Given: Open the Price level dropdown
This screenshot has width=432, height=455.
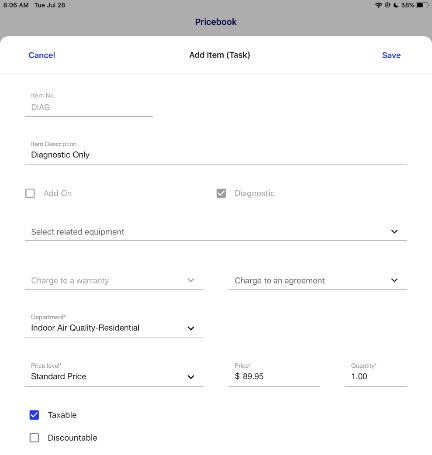Looking at the screenshot, I should tap(114, 374).
